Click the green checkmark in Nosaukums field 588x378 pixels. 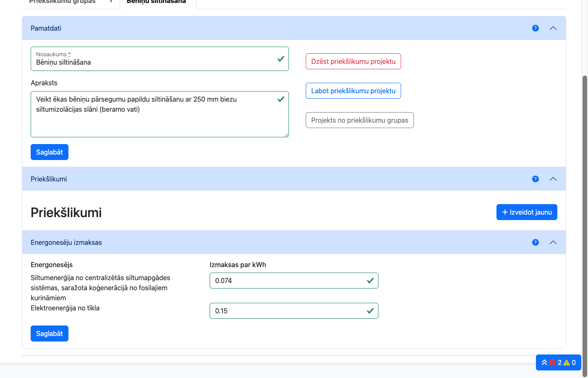(x=281, y=59)
